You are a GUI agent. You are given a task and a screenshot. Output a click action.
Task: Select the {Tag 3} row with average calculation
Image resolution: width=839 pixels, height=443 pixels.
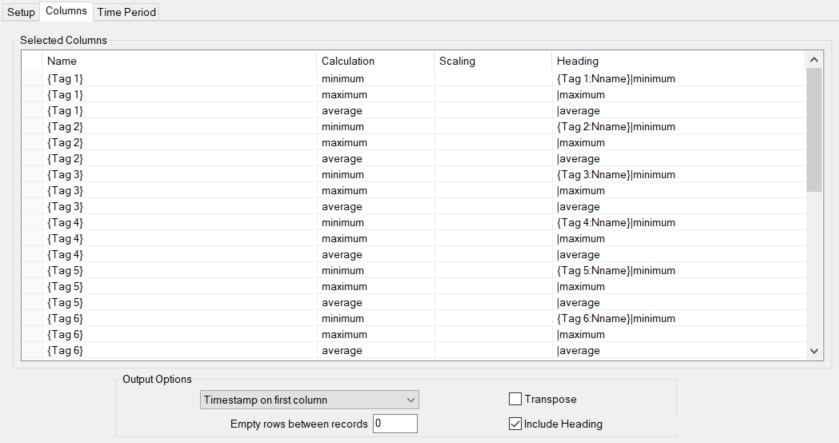pyautogui.click(x=414, y=207)
